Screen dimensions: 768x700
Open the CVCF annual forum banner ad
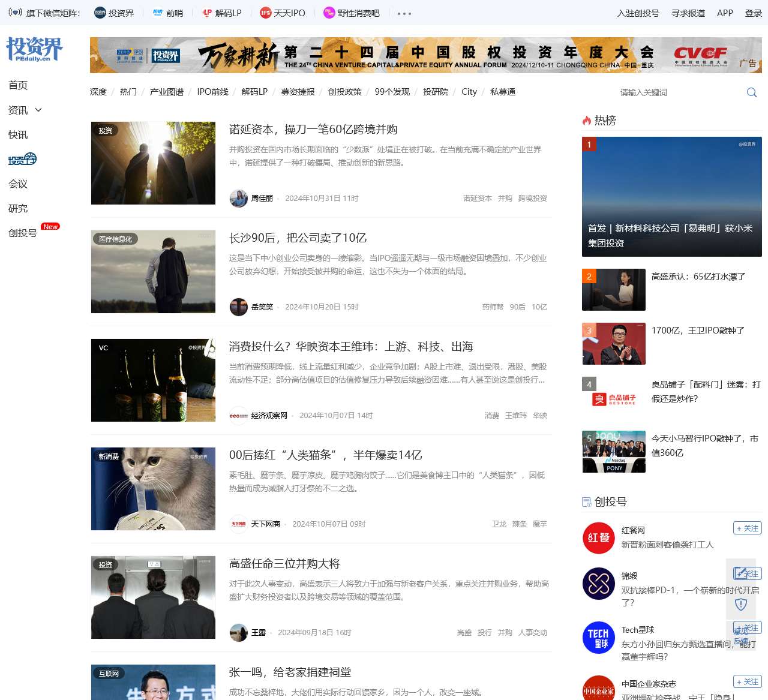426,55
